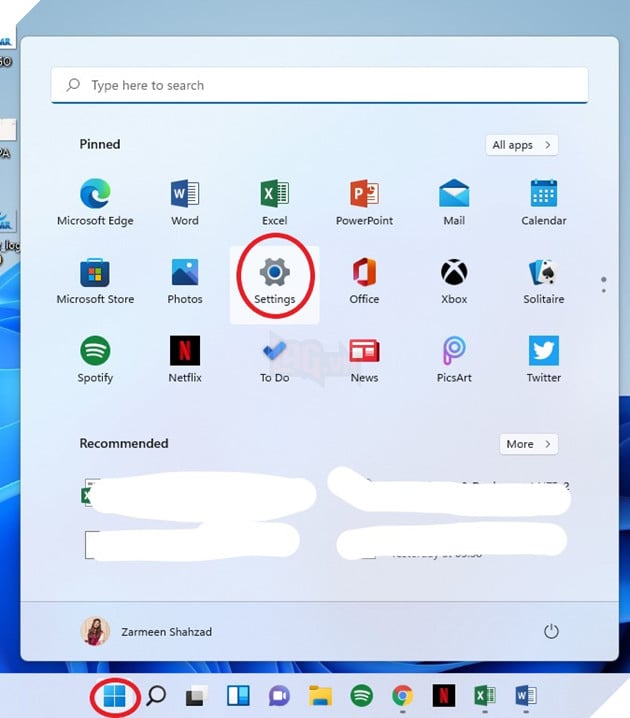The image size is (630, 718).
Task: Switch to Chrome on the taskbar
Action: point(402,696)
